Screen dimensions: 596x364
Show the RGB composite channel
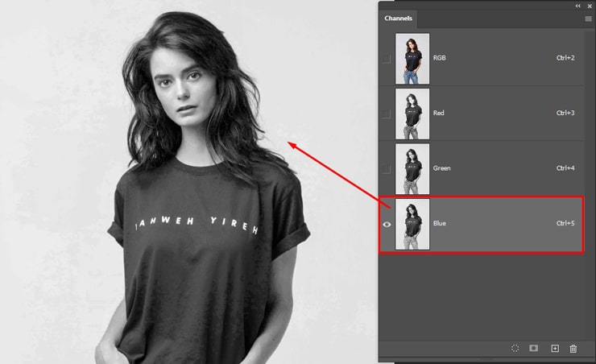(x=387, y=59)
